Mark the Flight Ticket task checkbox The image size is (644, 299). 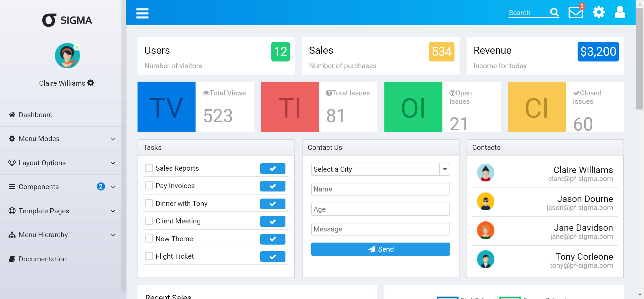(149, 256)
